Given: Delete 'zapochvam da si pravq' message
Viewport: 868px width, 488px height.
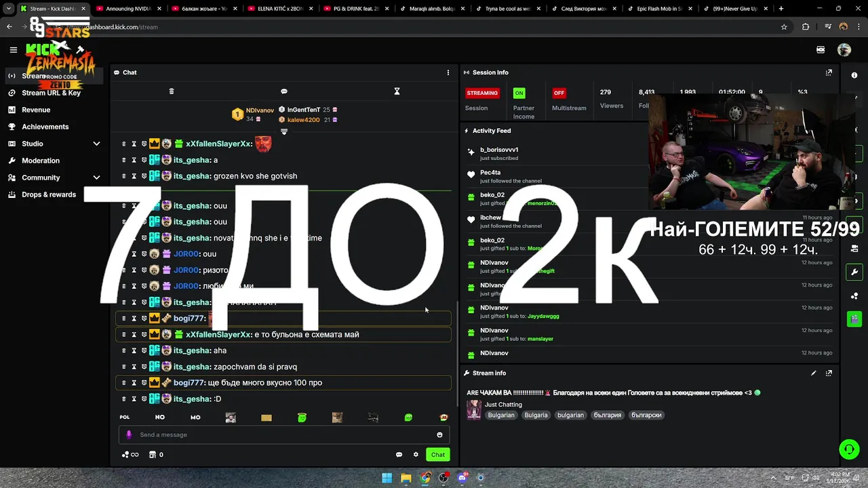Looking at the screenshot, I should pos(123,367).
